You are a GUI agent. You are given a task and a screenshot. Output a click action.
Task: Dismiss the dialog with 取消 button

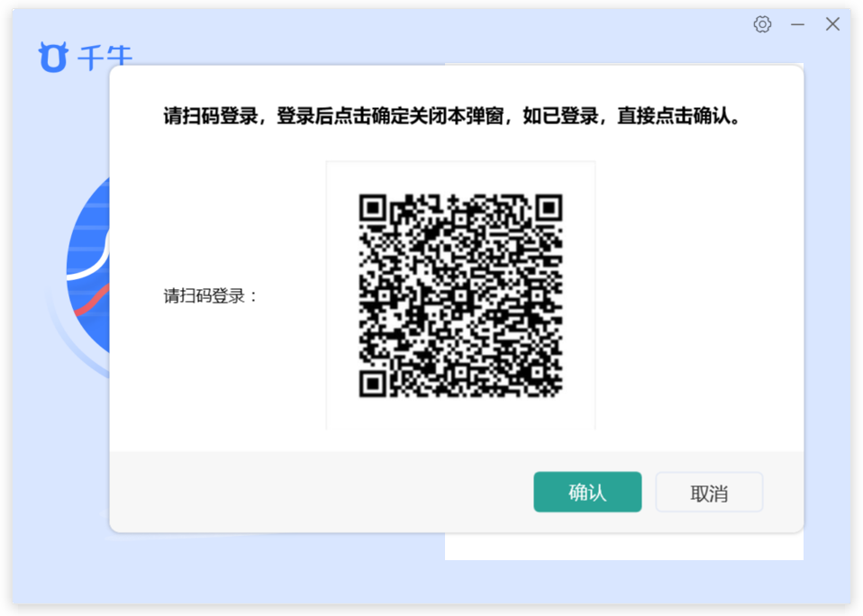709,492
